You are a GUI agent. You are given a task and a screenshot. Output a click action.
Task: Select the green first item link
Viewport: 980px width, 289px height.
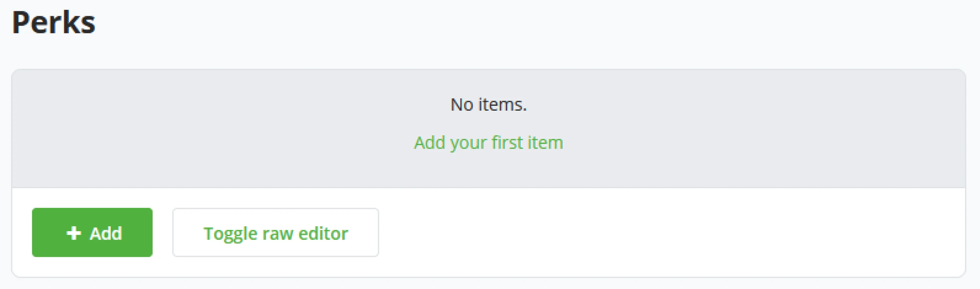(x=488, y=143)
